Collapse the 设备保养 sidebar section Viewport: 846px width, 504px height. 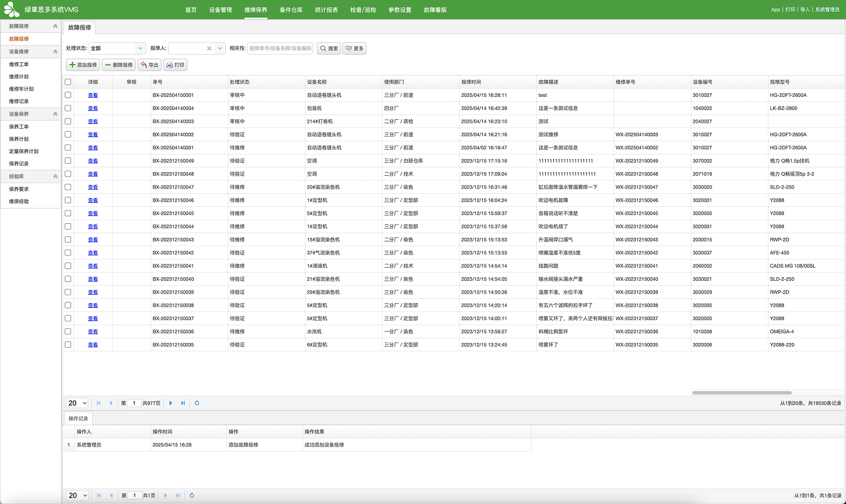coord(55,114)
